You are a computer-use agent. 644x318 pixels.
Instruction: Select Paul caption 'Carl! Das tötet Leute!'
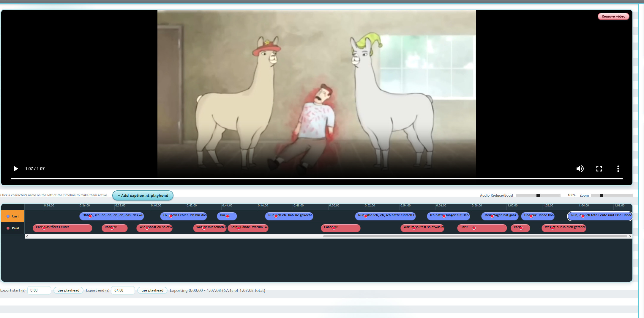62,228
